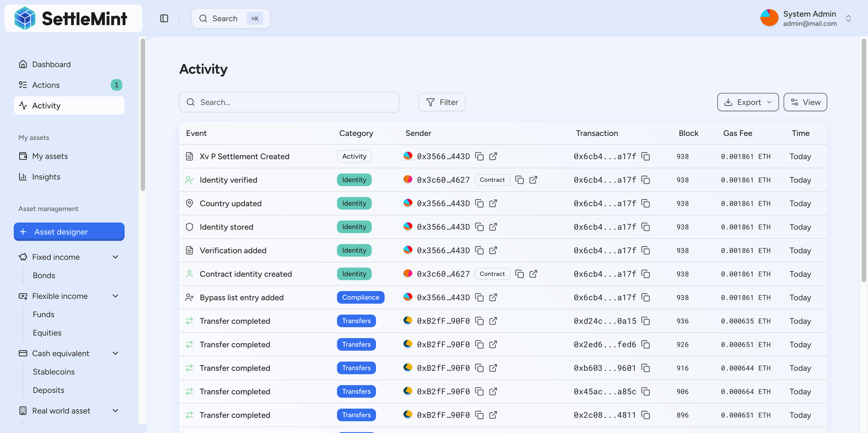Open external link for Identity verified contract
The width and height of the screenshot is (868, 433).
click(x=533, y=180)
